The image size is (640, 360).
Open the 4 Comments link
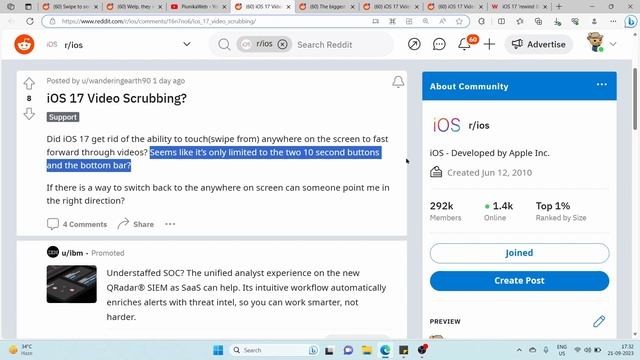tap(77, 224)
